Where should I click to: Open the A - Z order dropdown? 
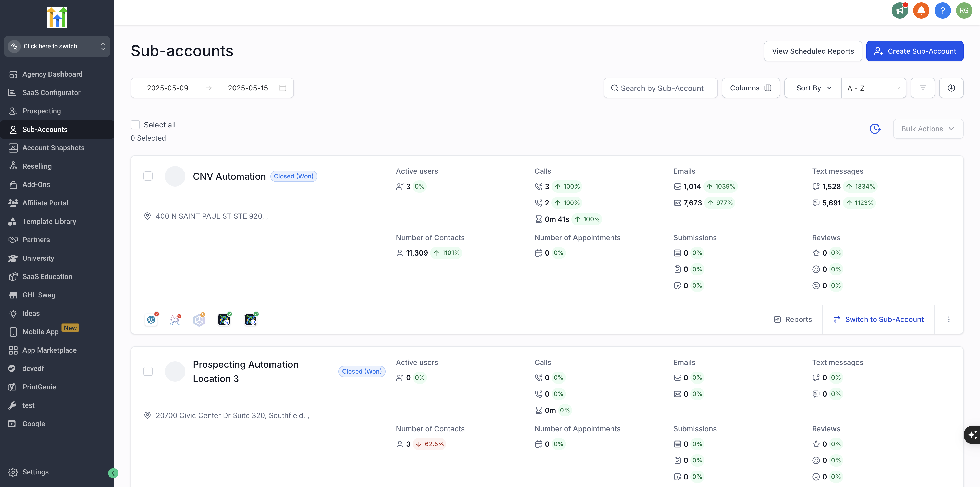point(874,88)
